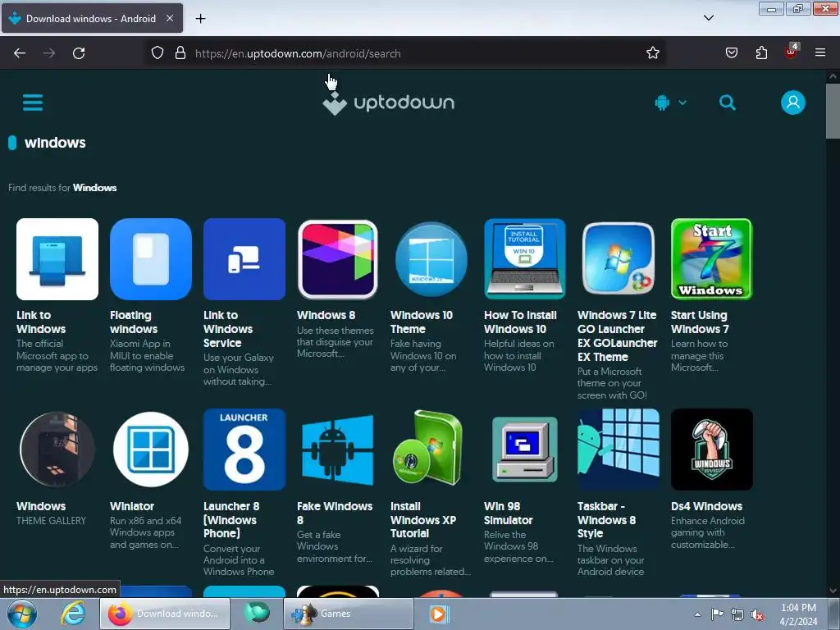Click the Action Center flag tray icon
The image size is (840, 630).
[717, 614]
